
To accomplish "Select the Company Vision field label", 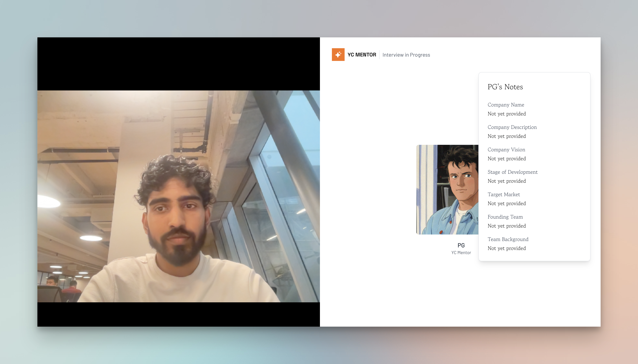I will [x=506, y=149].
